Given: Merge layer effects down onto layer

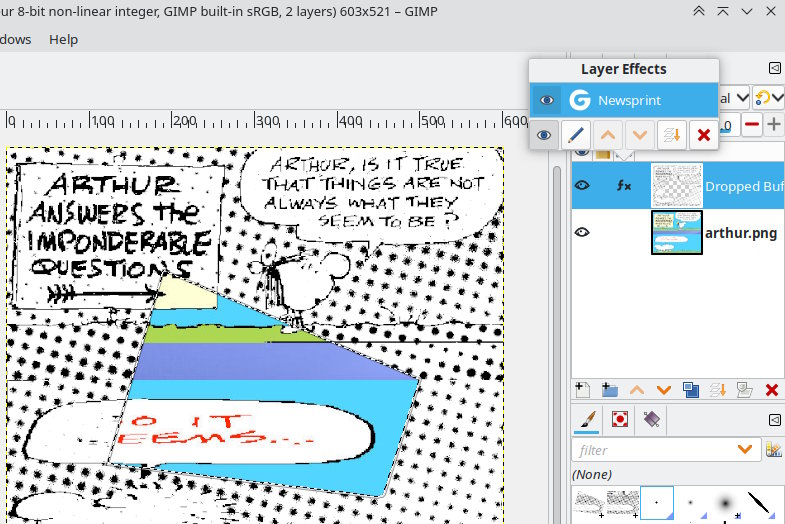Looking at the screenshot, I should 671,135.
